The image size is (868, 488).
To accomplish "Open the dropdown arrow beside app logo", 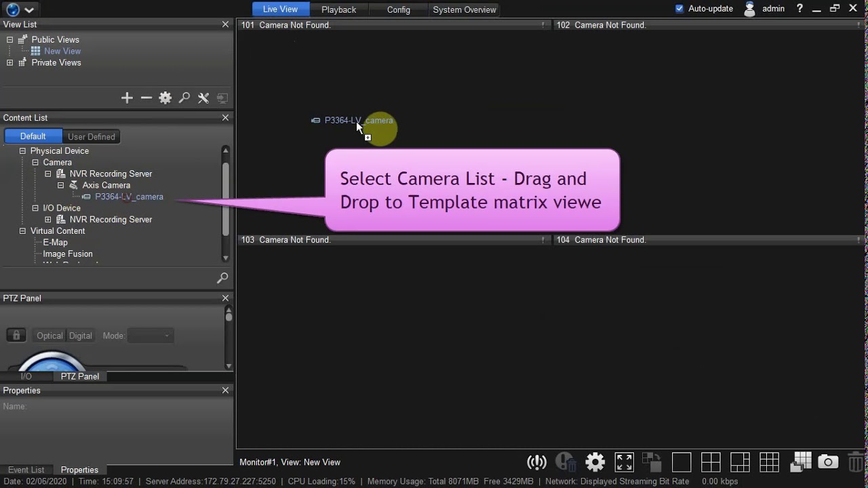I will click(x=29, y=10).
